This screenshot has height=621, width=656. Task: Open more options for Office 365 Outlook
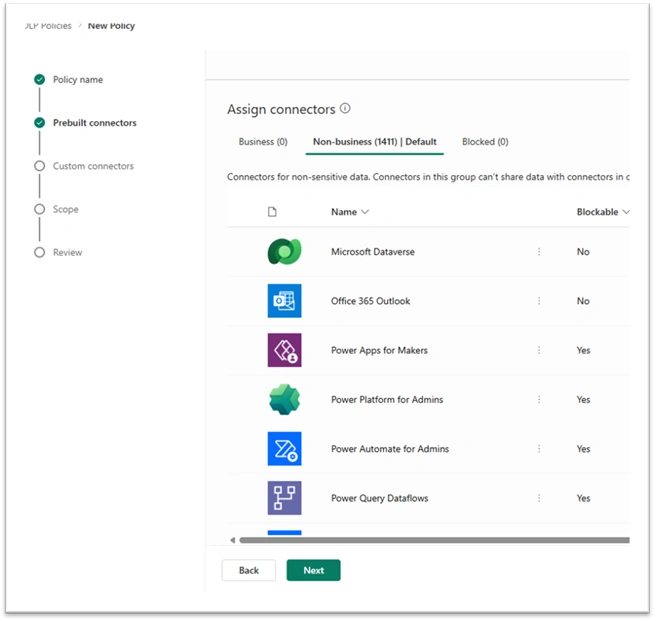[539, 301]
